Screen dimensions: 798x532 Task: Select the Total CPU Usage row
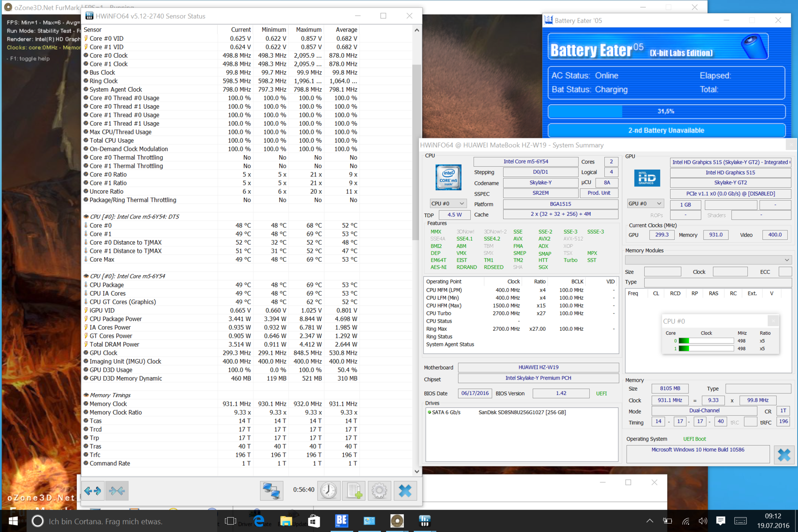(221, 141)
